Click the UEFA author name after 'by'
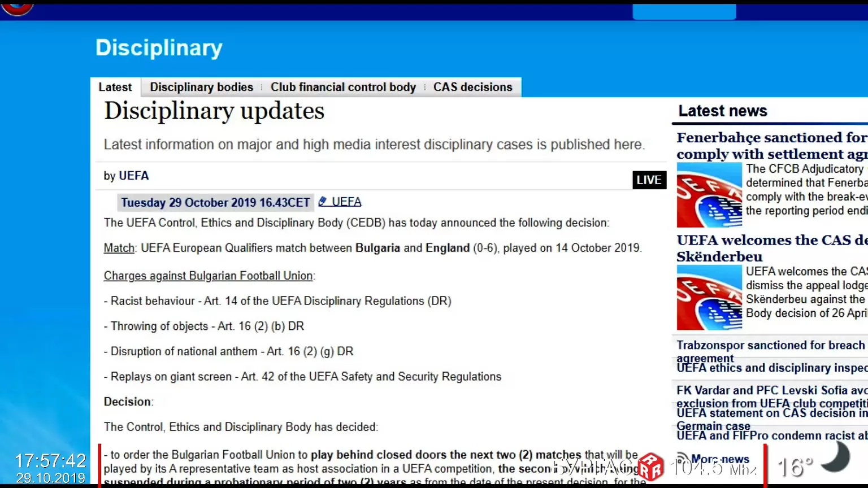Viewport: 868px width, 488px height. tap(134, 176)
